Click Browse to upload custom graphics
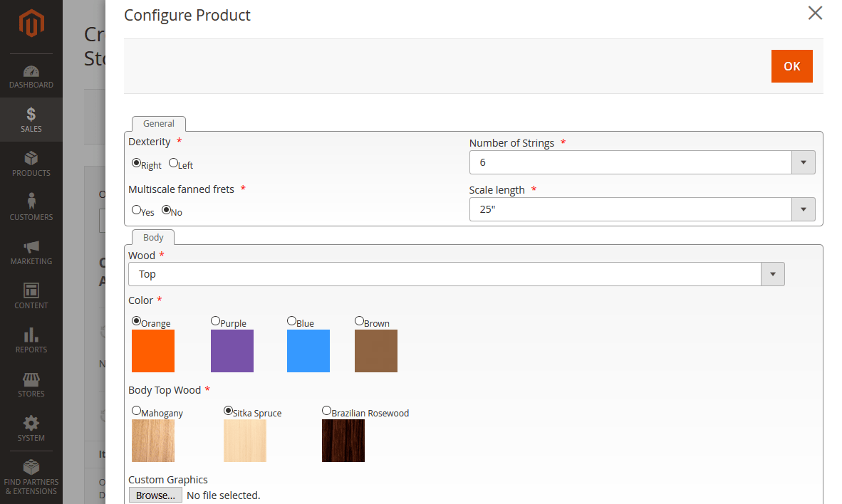 155,495
